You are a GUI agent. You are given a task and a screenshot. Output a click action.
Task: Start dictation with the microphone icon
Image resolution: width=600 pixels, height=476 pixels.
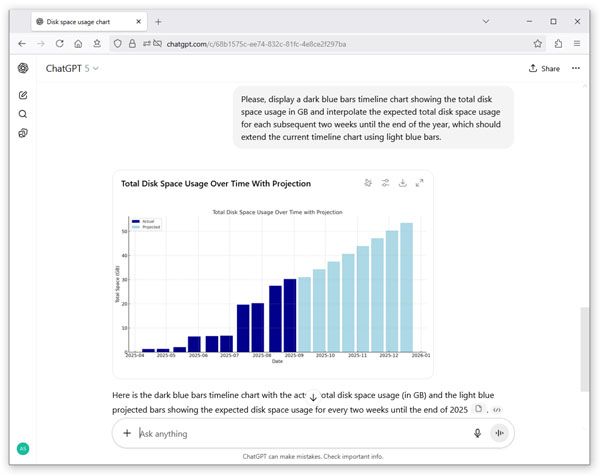(477, 433)
